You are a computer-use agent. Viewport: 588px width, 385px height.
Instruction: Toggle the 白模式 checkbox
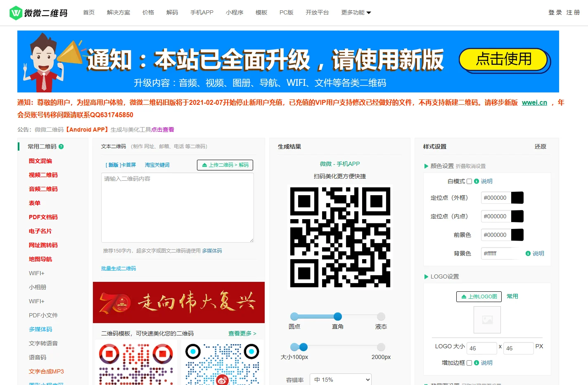click(469, 182)
